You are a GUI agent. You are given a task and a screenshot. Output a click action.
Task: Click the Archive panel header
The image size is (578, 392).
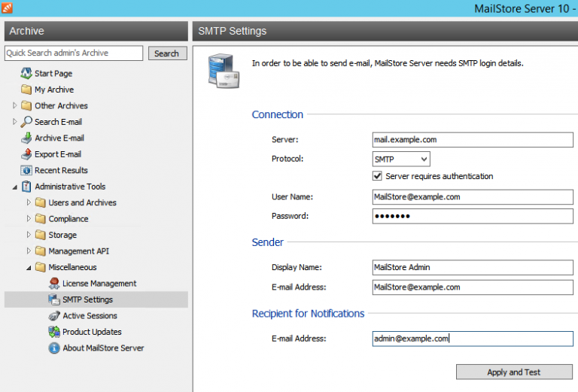point(96,31)
